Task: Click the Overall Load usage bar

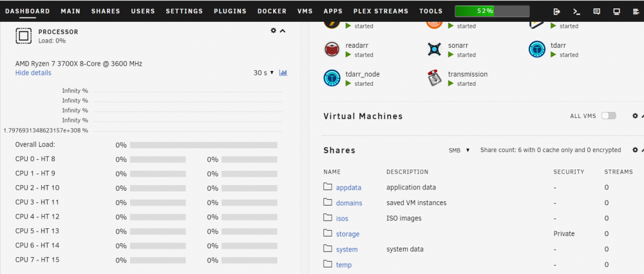Action: pyautogui.click(x=204, y=145)
